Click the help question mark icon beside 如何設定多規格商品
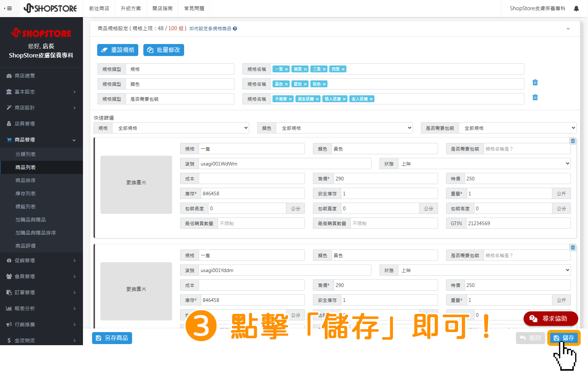 click(235, 29)
